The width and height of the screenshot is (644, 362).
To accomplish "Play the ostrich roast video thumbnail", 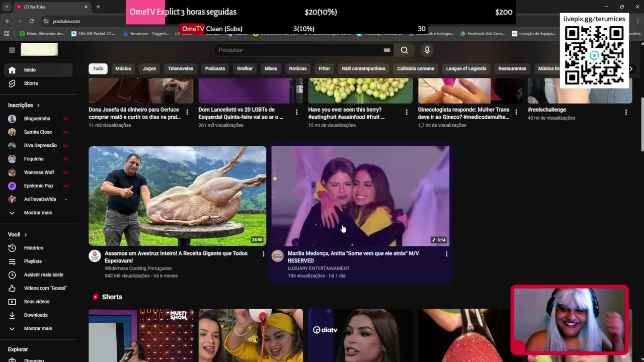I will (x=177, y=196).
